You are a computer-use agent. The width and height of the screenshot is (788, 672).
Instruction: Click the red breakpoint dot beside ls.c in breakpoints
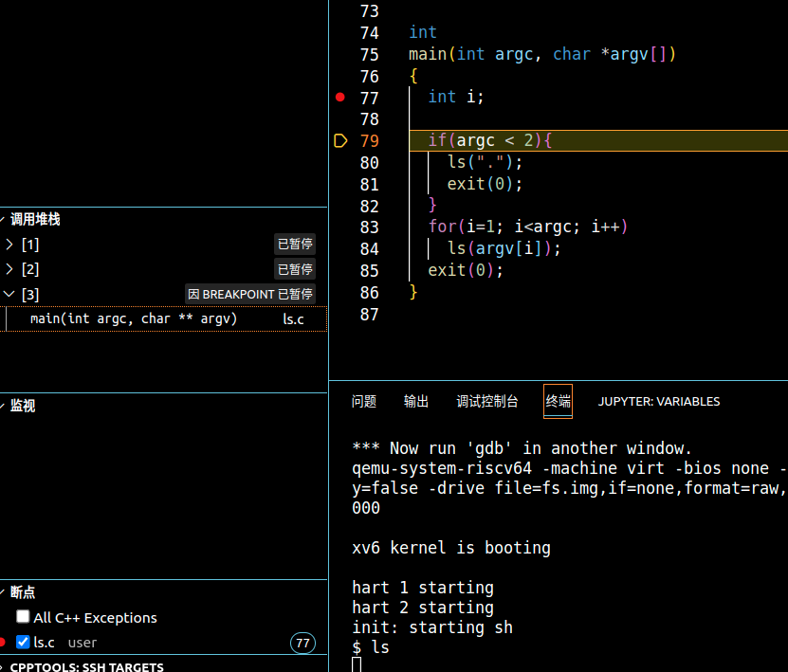[2, 642]
